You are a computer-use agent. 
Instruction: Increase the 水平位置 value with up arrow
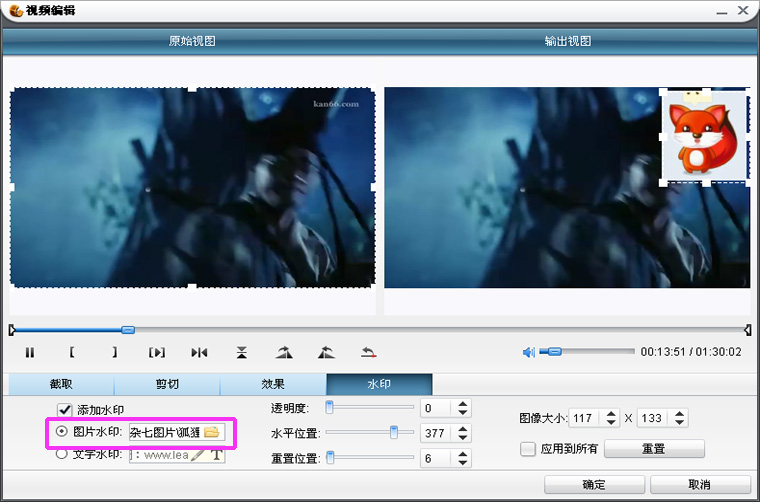pos(462,429)
